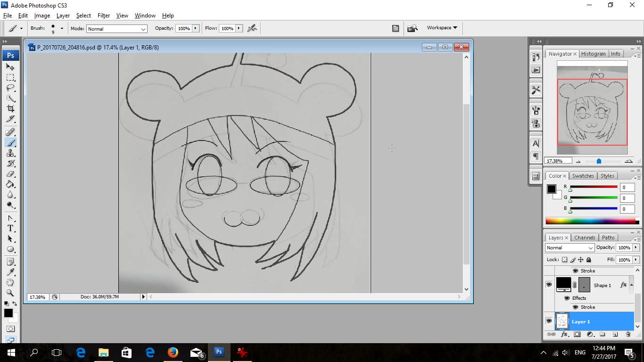Collapse the Shape 1 layer effects list

pyautogui.click(x=631, y=284)
